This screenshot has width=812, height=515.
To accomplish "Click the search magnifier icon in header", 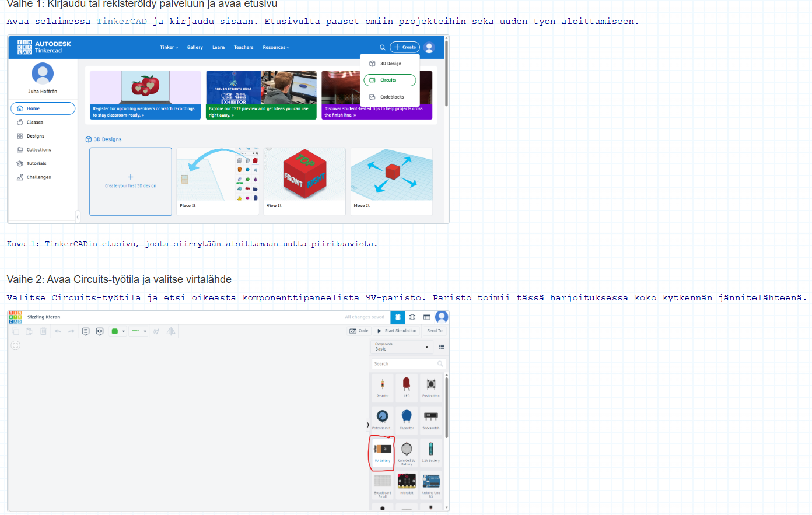I will (383, 47).
